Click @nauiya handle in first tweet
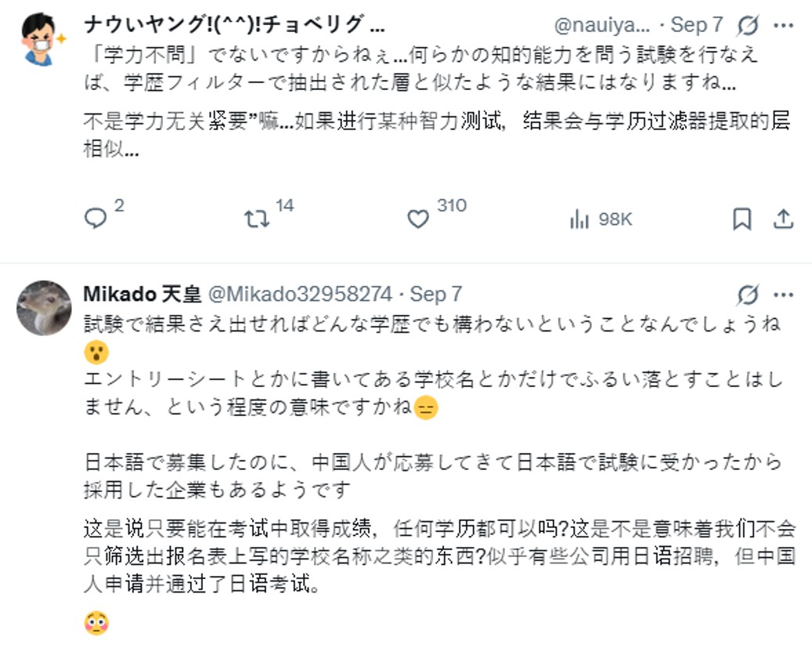 click(601, 25)
